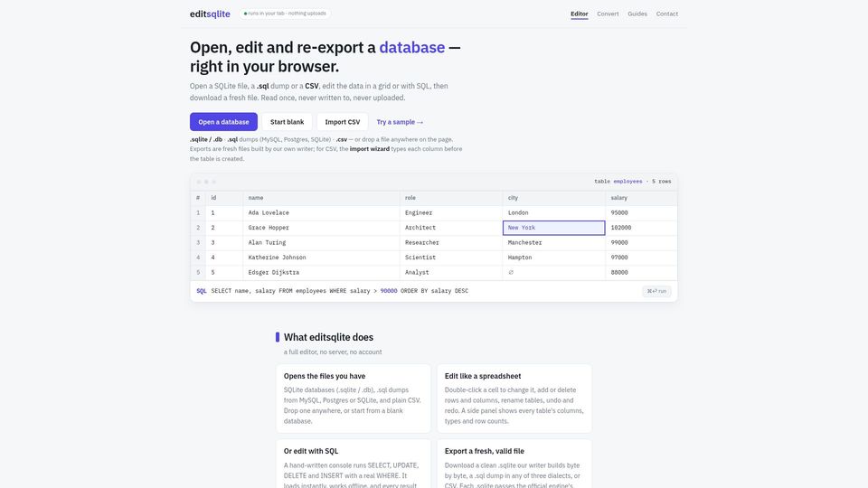Click the Ada Lovelace name cell

coord(321,212)
